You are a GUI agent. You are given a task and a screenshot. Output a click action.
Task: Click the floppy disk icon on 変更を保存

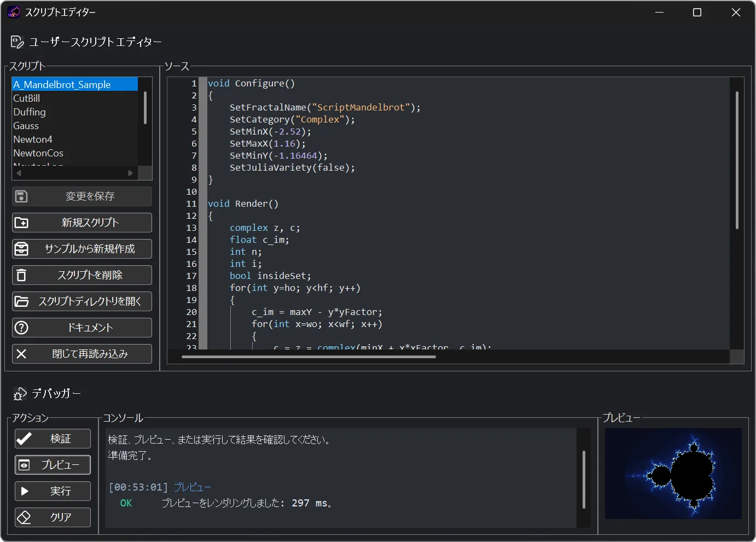pos(21,196)
